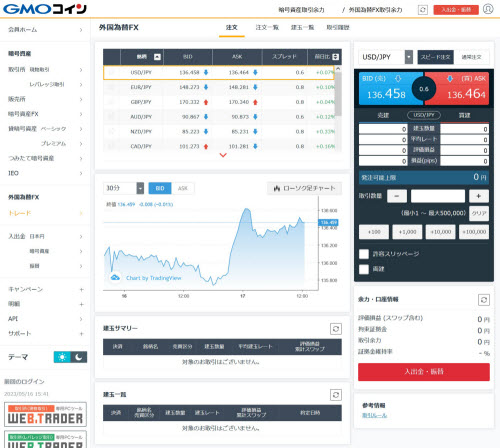Screen dimensions: 500x448
Task: Open IEO sidebar item
Action: coord(45,173)
